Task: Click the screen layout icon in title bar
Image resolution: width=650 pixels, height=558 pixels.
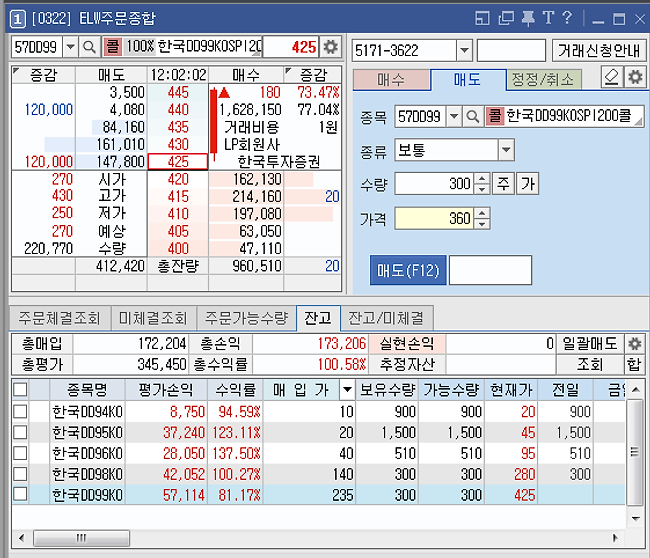Action: [x=482, y=18]
